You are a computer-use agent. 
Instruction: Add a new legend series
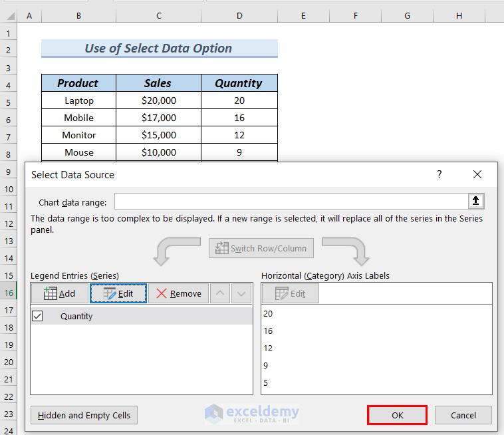click(59, 293)
